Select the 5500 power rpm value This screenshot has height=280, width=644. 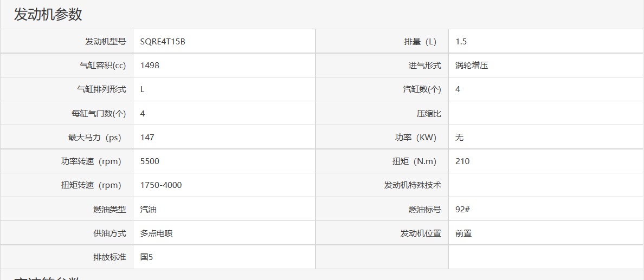pyautogui.click(x=150, y=161)
